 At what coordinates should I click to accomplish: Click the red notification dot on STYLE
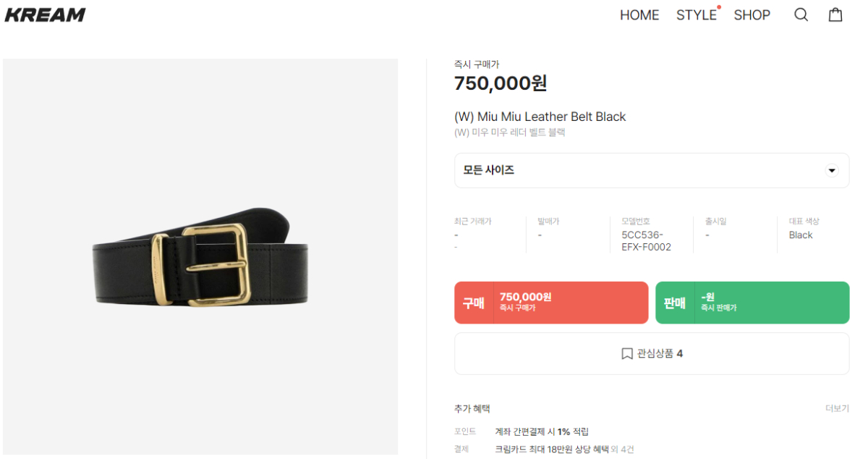[x=718, y=7]
